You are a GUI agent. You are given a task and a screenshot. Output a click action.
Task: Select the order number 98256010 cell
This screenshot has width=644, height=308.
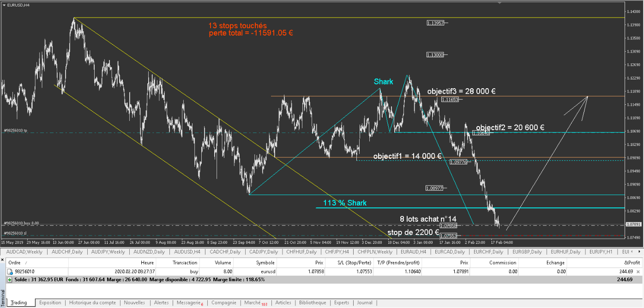[25, 272]
